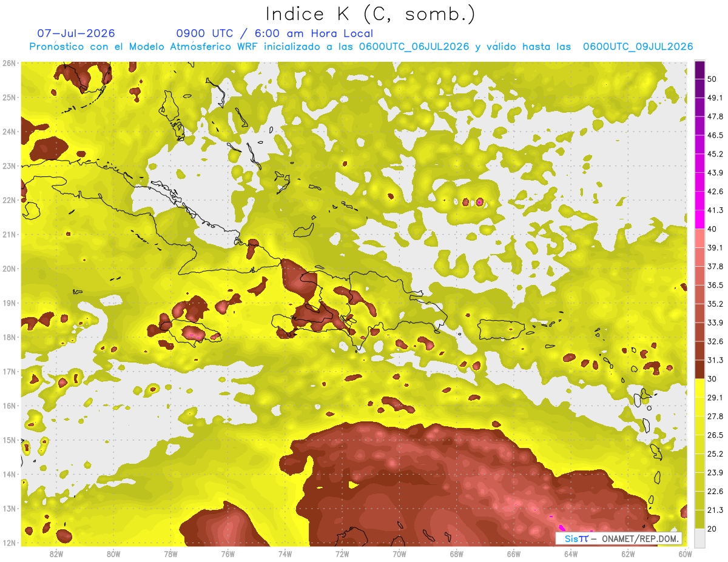Image resolution: width=728 pixels, height=562 pixels.
Task: Click the latitude axis label "14N"
Action: [9, 474]
